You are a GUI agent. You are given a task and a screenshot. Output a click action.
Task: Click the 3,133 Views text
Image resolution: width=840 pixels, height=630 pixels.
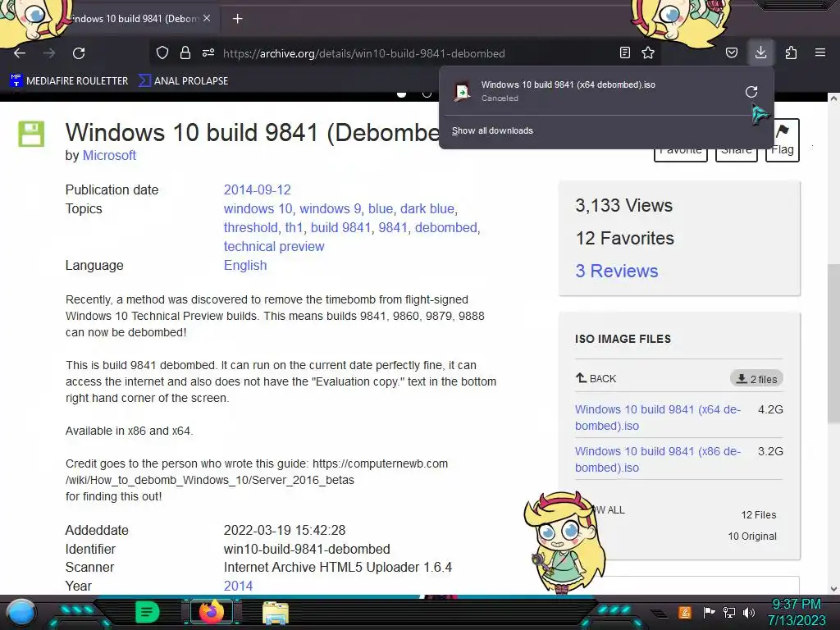[x=624, y=206]
